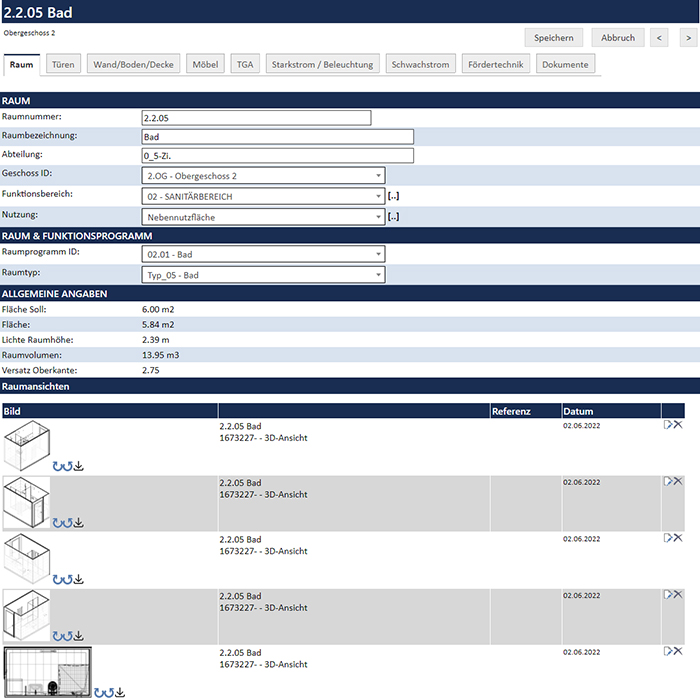Open the Raumtyp dropdown
Viewport: 700px width, 699px height.
point(263,275)
